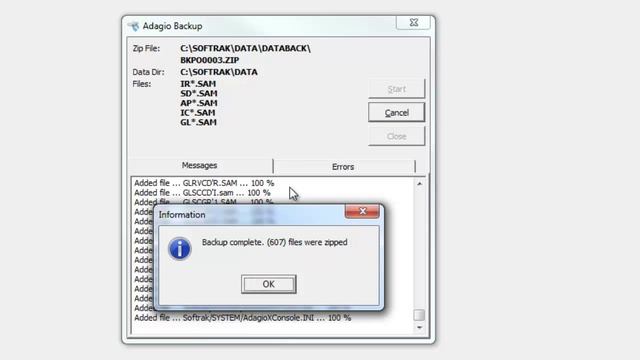Click the message log scroll down arrow
Viewport: 640px width, 360px height.
click(419, 327)
